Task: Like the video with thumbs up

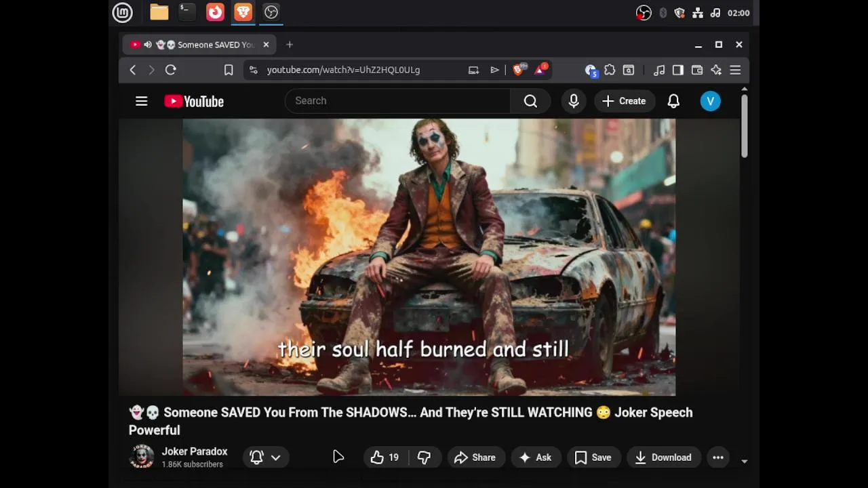Action: (x=384, y=457)
